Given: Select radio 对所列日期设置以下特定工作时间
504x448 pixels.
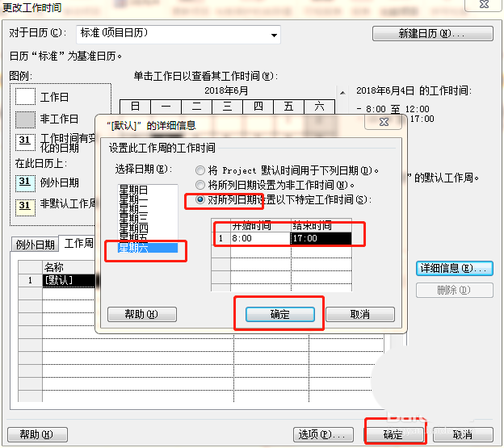Looking at the screenshot, I should coord(200,199).
